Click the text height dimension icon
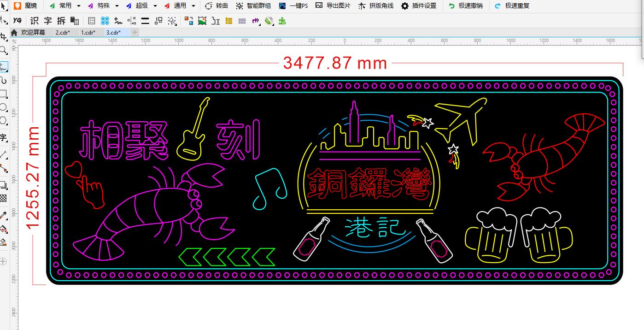The width and height of the screenshot is (644, 330). tap(216, 21)
